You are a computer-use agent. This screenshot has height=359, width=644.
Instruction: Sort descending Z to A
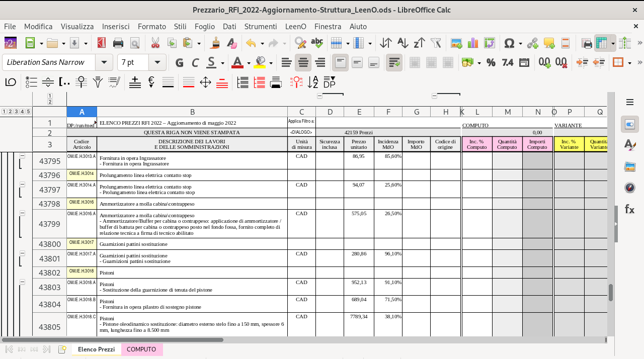(419, 43)
